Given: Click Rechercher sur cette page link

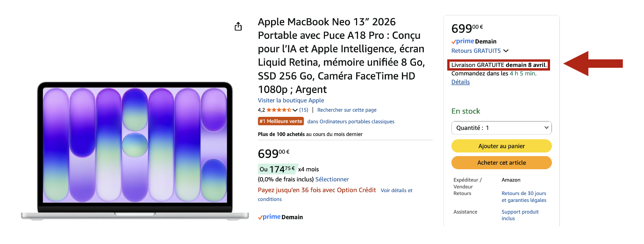Looking at the screenshot, I should [x=347, y=110].
